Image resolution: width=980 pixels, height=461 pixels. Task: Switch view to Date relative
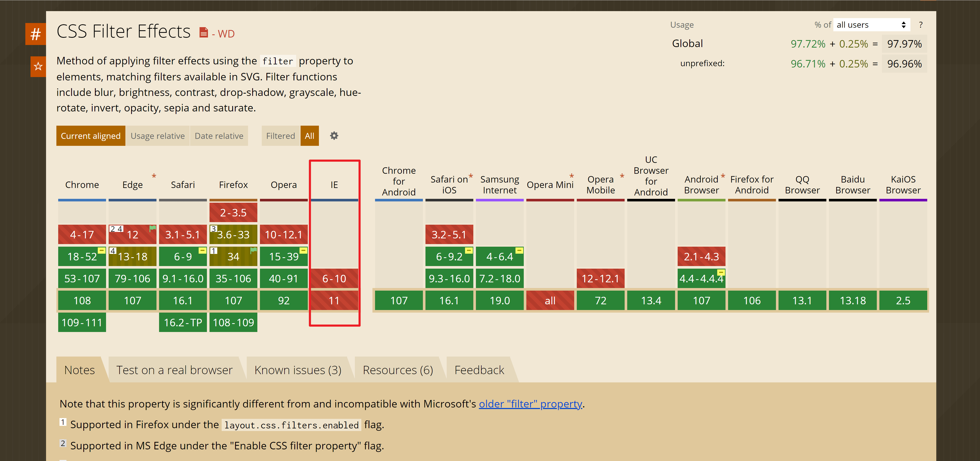[219, 136]
